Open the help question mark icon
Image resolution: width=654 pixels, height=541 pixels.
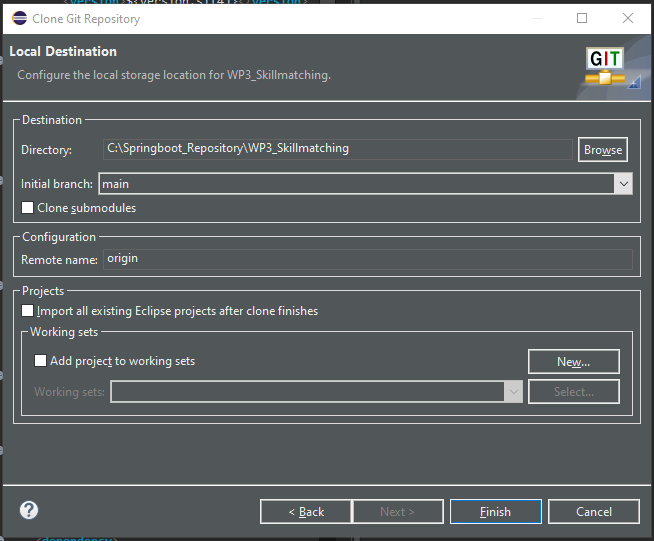[x=29, y=510]
